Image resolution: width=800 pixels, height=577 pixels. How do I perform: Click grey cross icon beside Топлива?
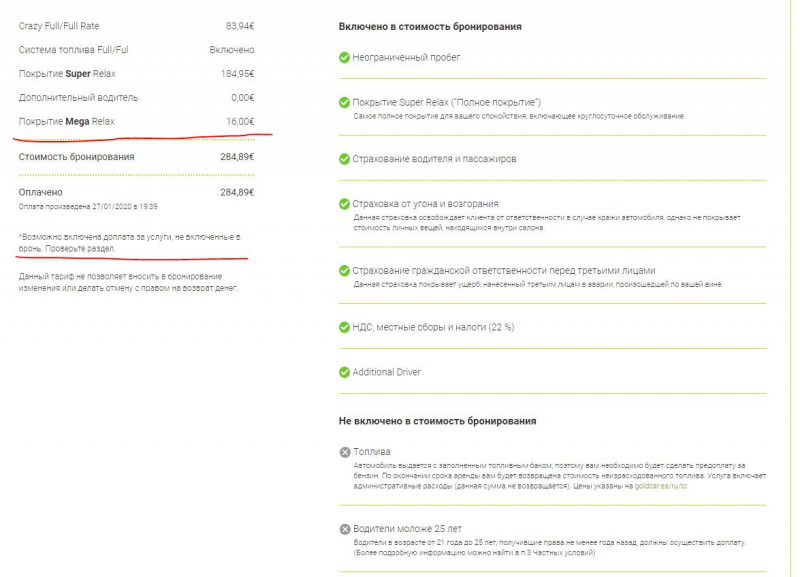point(345,452)
